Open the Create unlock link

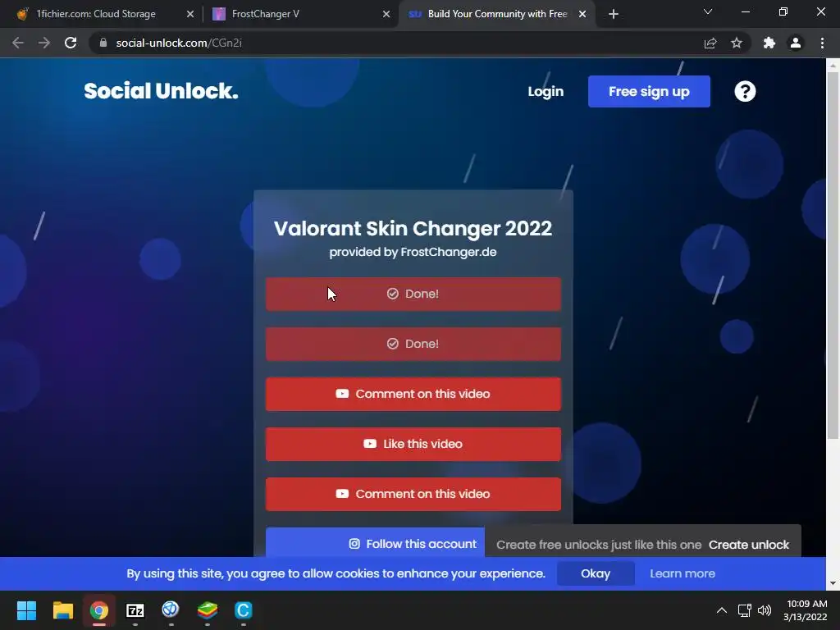pyautogui.click(x=748, y=545)
